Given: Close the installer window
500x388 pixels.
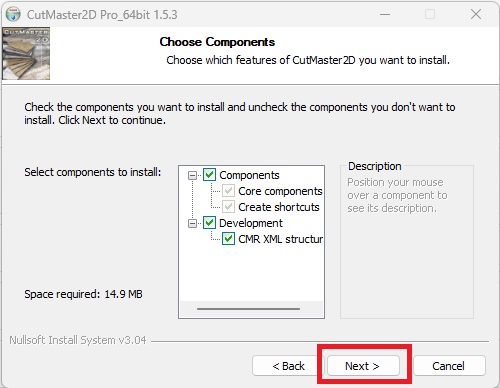Looking at the screenshot, I should coord(476,14).
